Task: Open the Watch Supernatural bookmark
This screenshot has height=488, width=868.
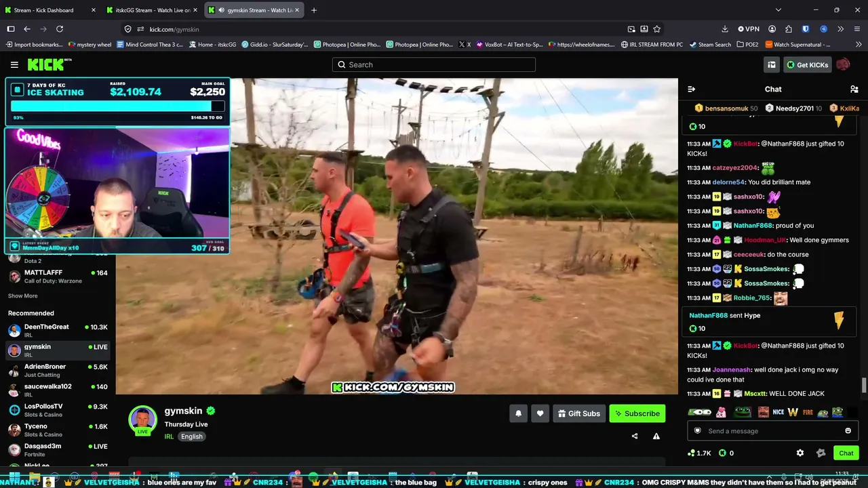Action: 797,45
